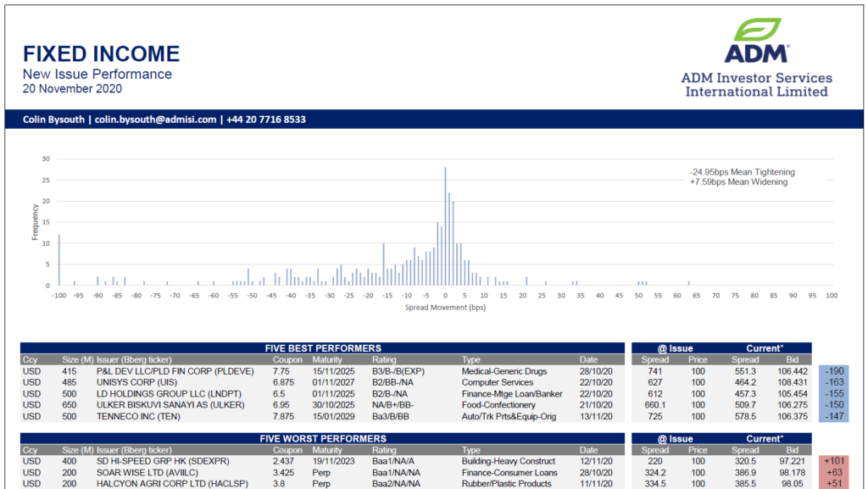Screen dimensions: 868x489
Task: Click the tallest histogram bar at 0 bps
Action: 445,226
